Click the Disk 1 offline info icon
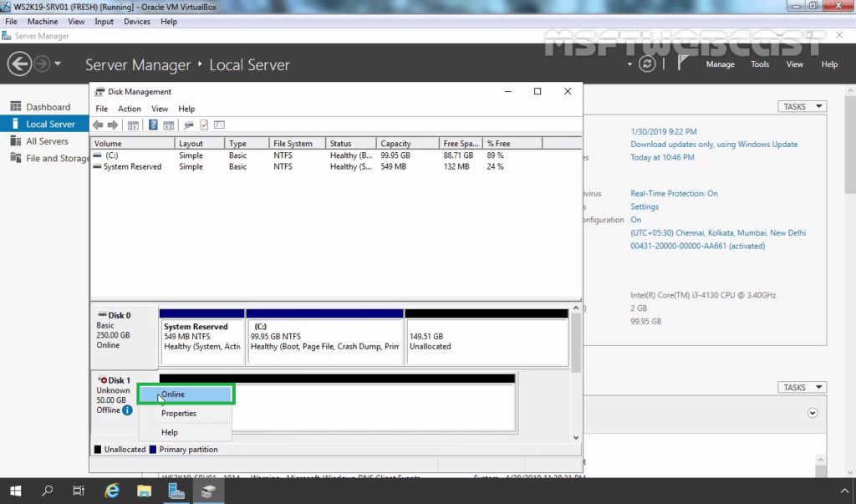The height and width of the screenshot is (504, 856). [127, 410]
